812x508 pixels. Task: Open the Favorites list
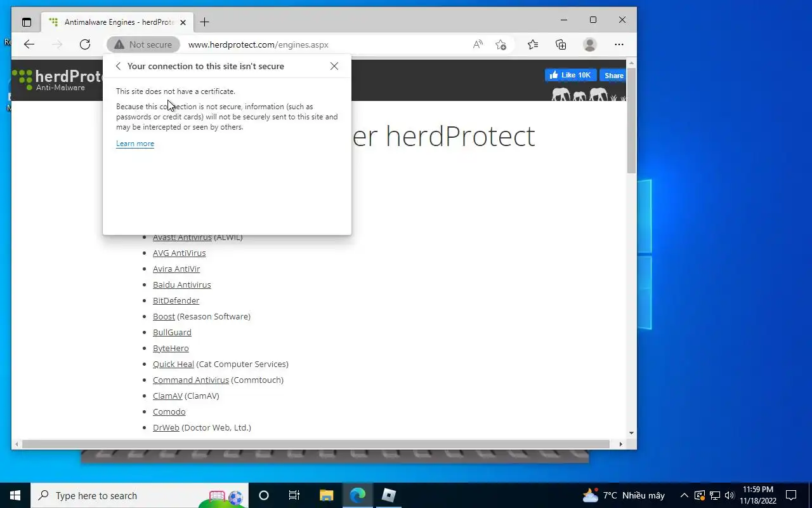532,44
